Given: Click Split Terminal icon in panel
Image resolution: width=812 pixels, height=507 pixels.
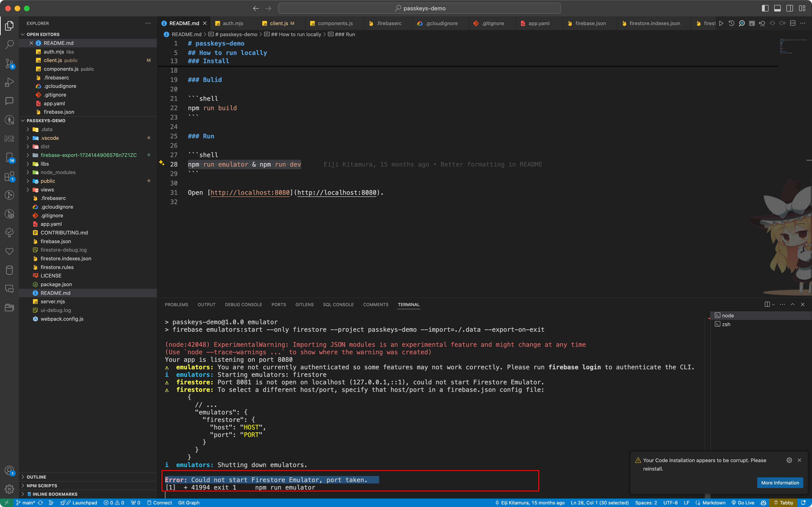Looking at the screenshot, I should pyautogui.click(x=767, y=304).
